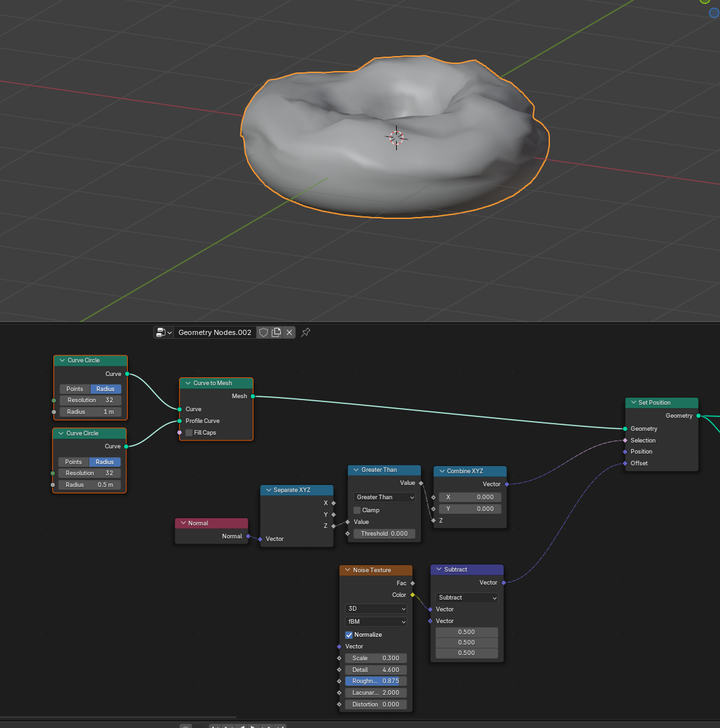
Task: Toggle fake user shield for Geometry Nodes.002
Action: 263,332
